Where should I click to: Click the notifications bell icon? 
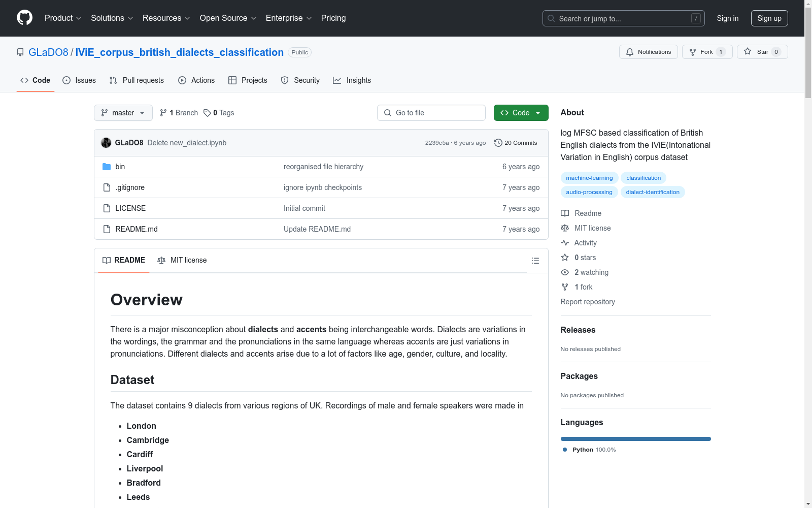630,52
